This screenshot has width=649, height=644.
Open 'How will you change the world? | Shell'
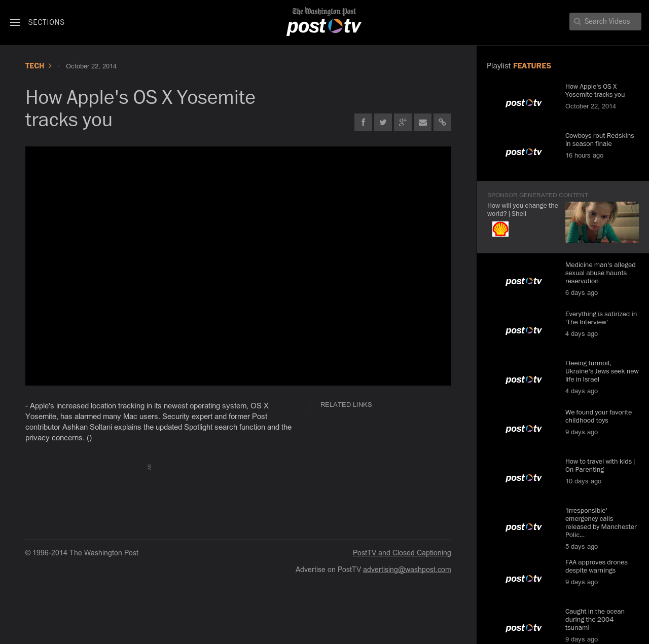pos(523,210)
